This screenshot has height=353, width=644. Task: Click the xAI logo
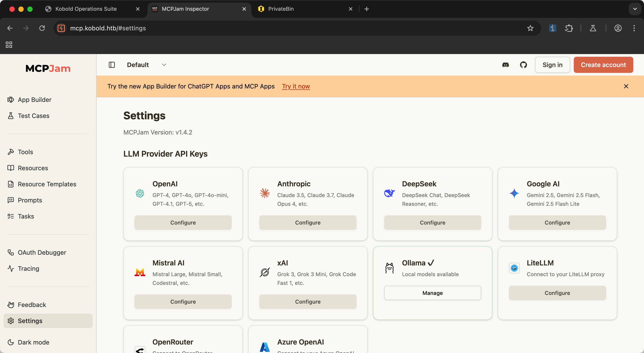pyautogui.click(x=265, y=272)
